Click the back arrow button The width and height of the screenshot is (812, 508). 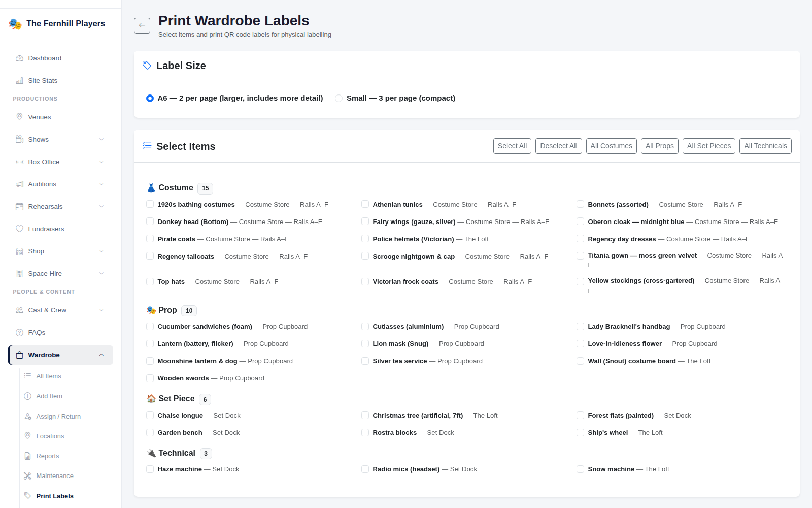click(142, 25)
